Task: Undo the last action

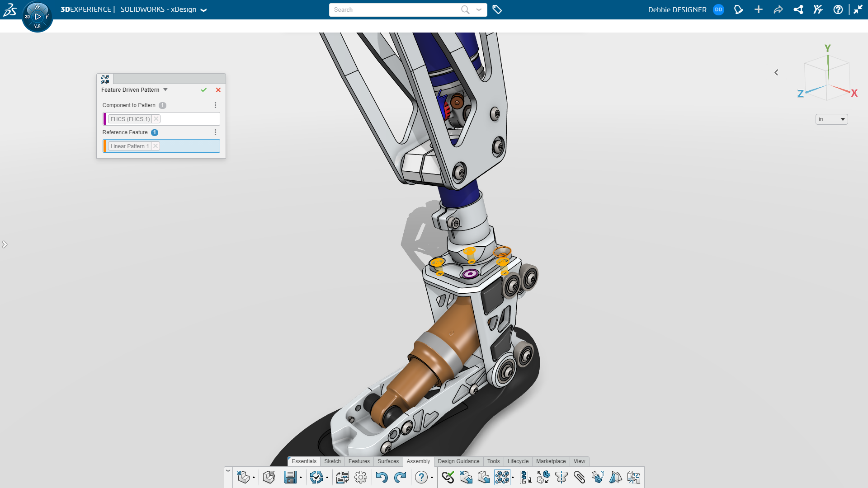Action: coord(382,477)
